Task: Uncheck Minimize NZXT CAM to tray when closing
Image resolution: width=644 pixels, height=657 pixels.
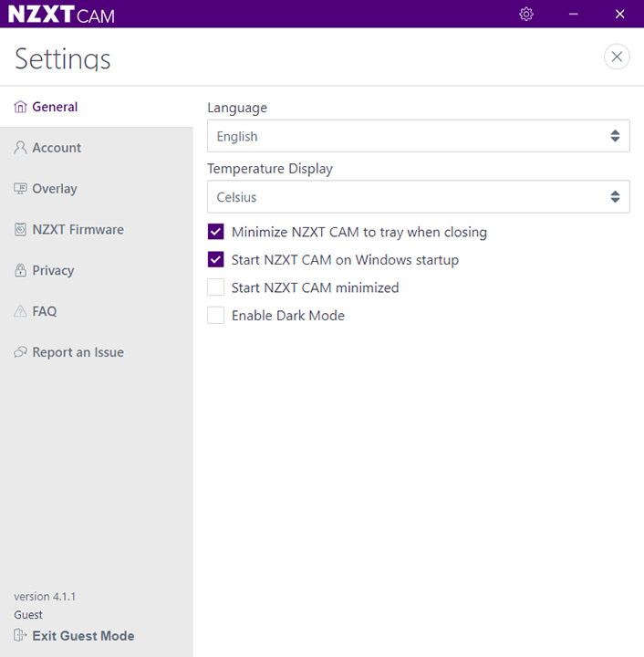Action: tap(215, 232)
